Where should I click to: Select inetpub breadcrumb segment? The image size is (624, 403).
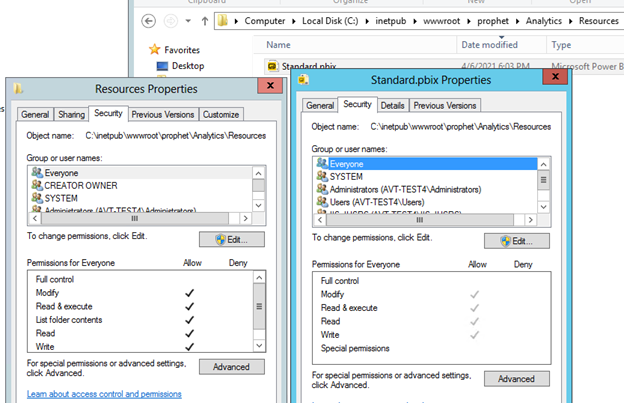point(390,21)
